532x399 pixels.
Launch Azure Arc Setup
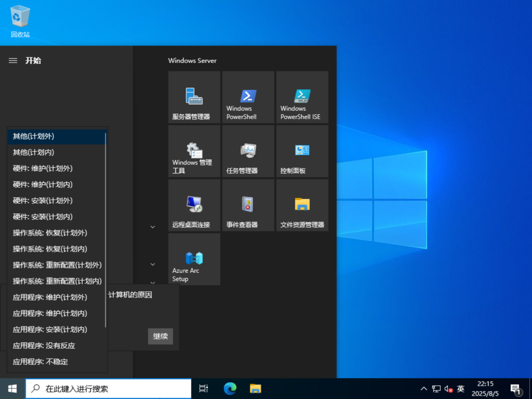pos(194,259)
